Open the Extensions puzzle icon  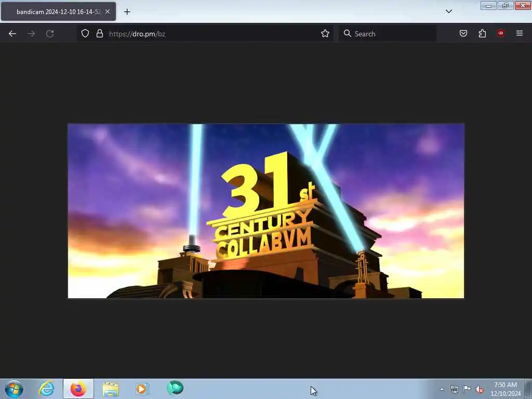[482, 33]
